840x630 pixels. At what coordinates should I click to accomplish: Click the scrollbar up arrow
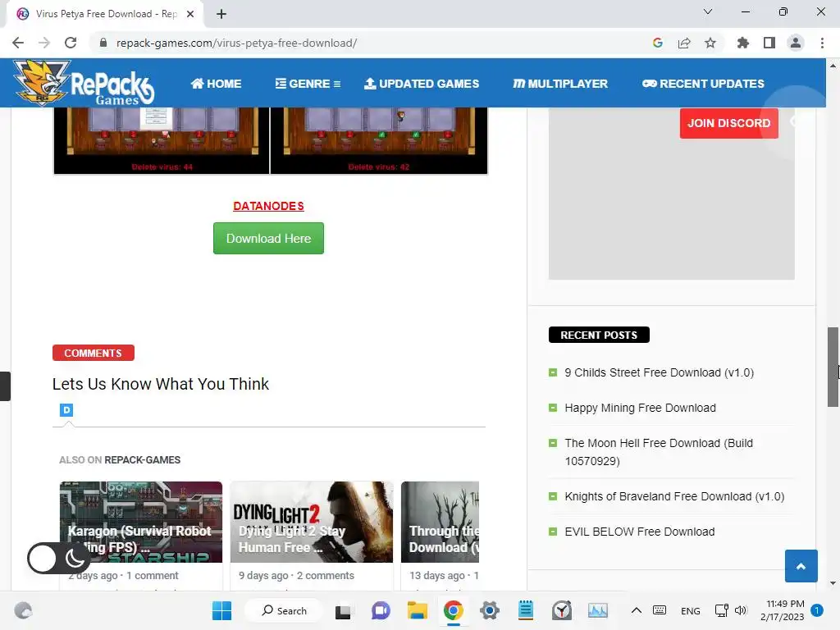(x=833, y=66)
